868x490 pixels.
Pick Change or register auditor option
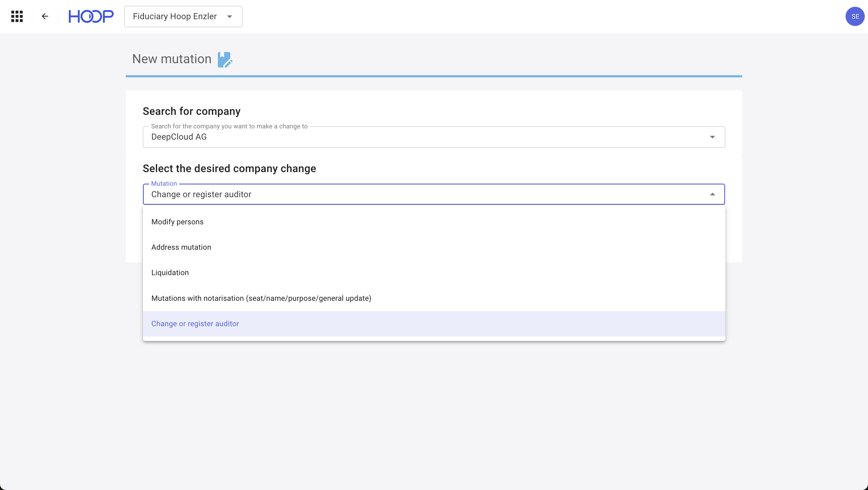195,324
